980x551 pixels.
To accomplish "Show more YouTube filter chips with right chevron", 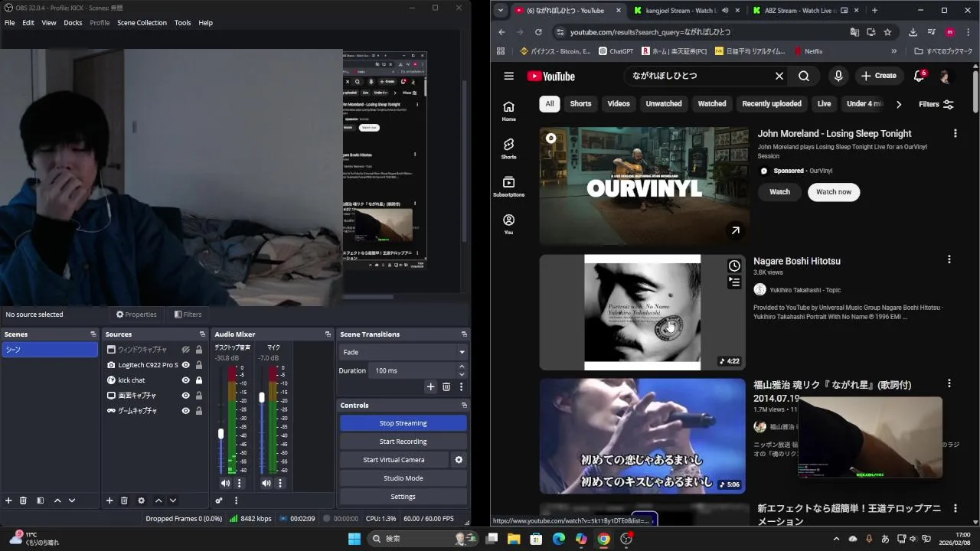I will point(899,104).
